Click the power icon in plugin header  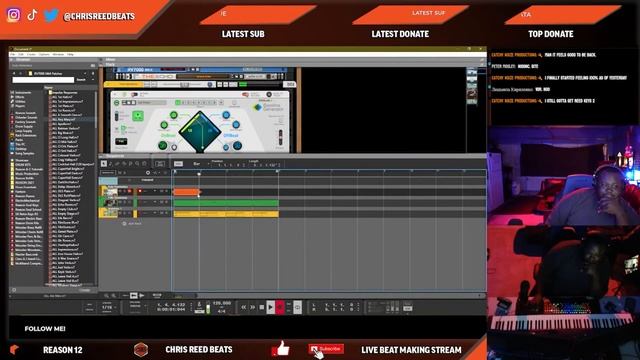117,102
